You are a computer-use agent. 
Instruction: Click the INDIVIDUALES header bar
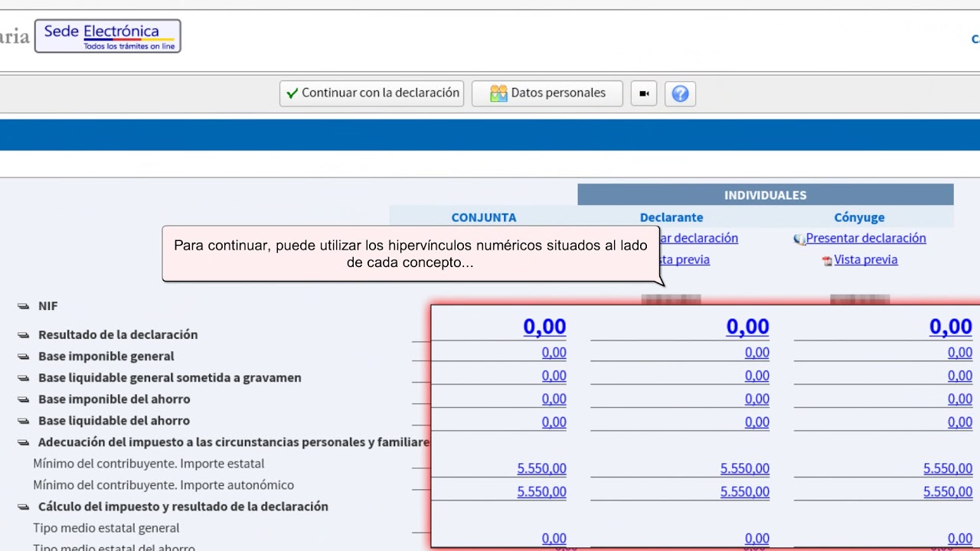point(766,195)
